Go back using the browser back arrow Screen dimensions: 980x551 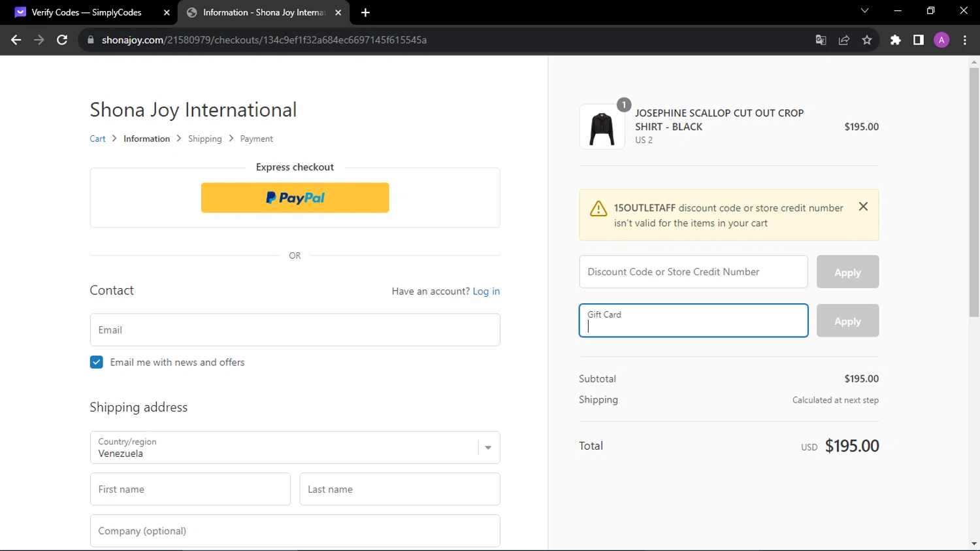point(16,40)
